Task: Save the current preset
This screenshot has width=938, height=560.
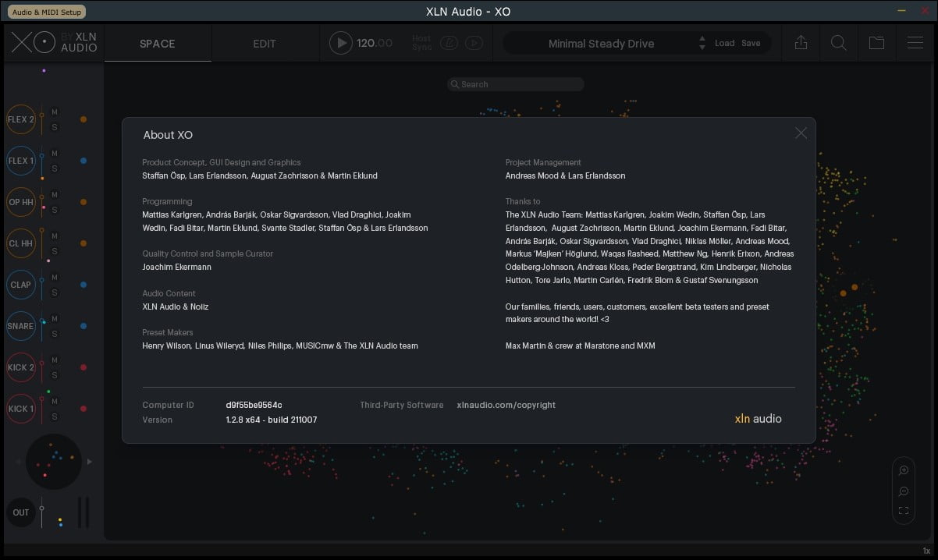Action: tap(751, 44)
